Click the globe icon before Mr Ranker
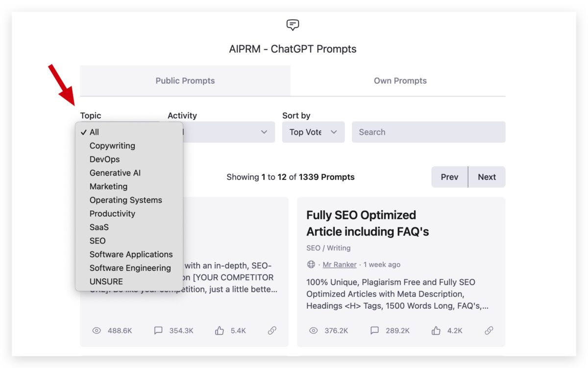588x368 pixels. tap(311, 265)
